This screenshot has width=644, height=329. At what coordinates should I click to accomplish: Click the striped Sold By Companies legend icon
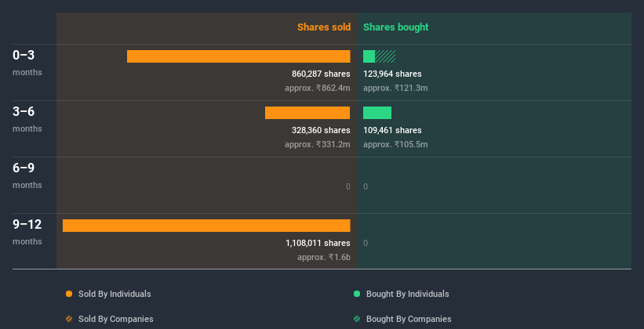coord(69,319)
